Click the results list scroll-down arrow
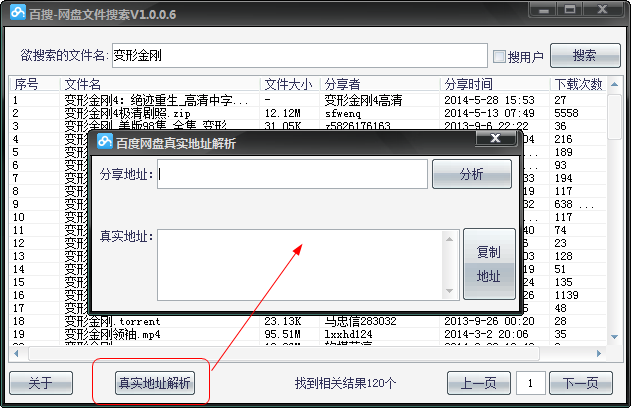 pyautogui.click(x=614, y=336)
